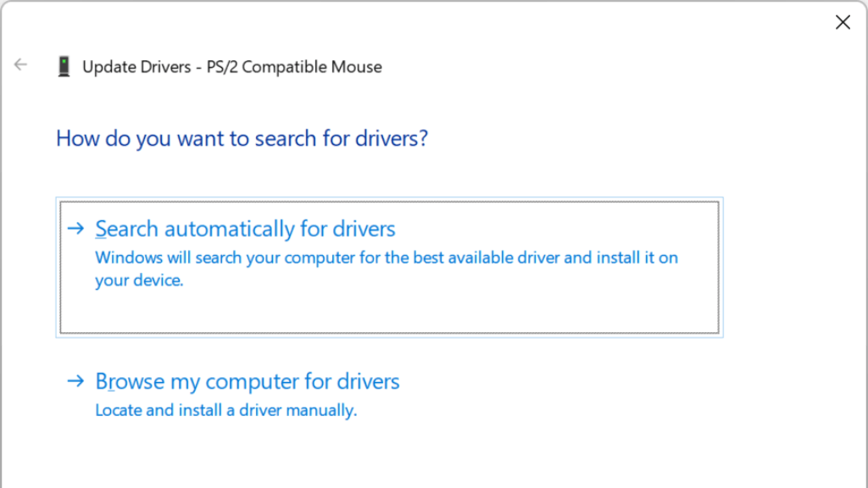The width and height of the screenshot is (868, 488).
Task: Select Search automatically for drivers
Action: point(245,229)
